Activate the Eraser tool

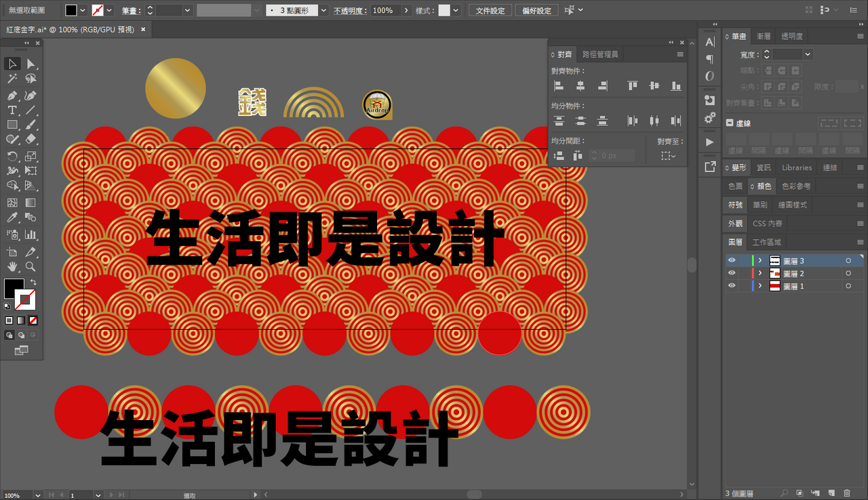tap(31, 139)
